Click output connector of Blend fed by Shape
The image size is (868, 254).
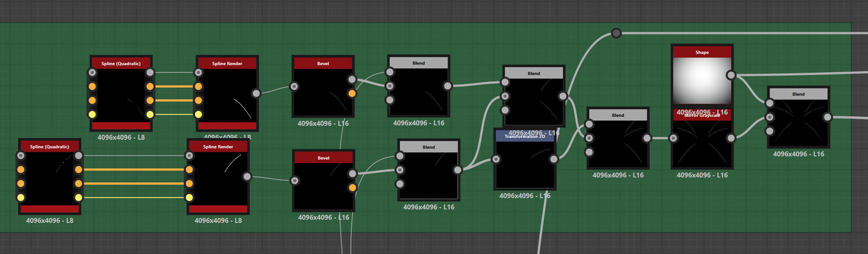827,116
